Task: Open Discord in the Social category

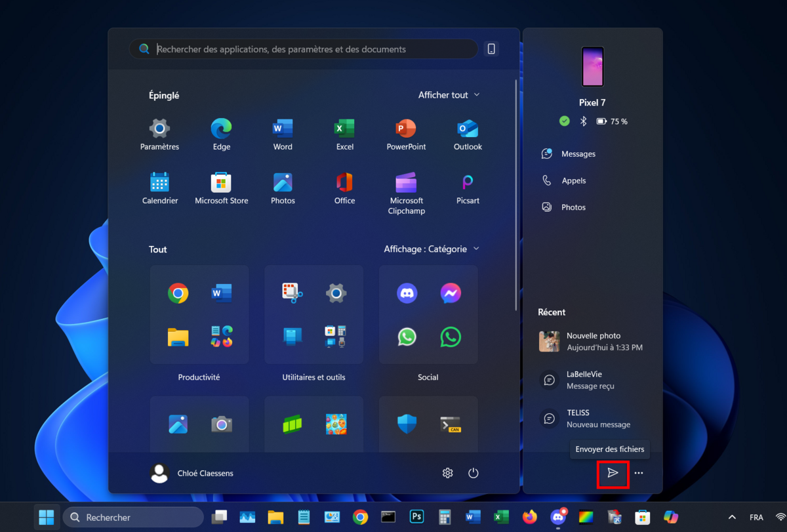Action: pos(407,293)
